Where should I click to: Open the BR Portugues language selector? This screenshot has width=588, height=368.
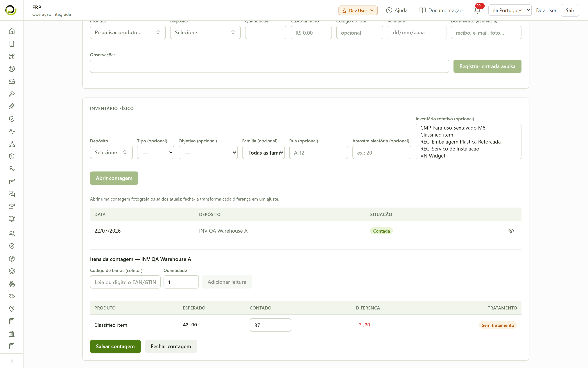[510, 10]
